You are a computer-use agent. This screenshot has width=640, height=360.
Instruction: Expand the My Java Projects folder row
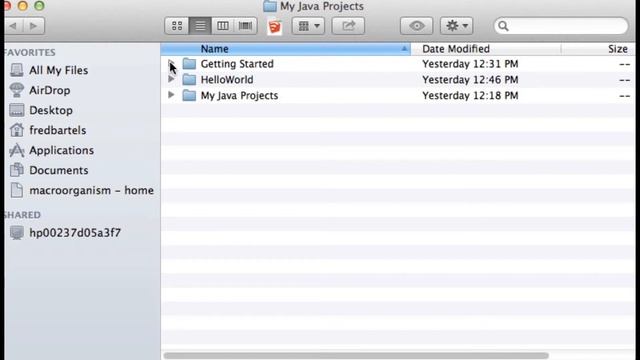[x=171, y=95]
